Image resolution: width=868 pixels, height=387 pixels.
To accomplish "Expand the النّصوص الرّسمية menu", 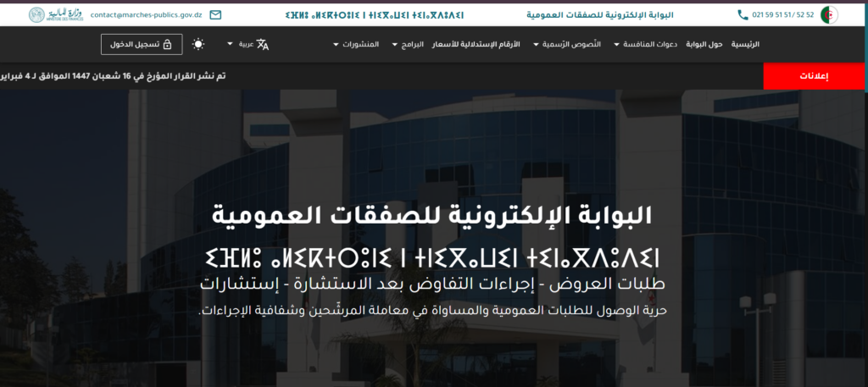I will (x=564, y=44).
